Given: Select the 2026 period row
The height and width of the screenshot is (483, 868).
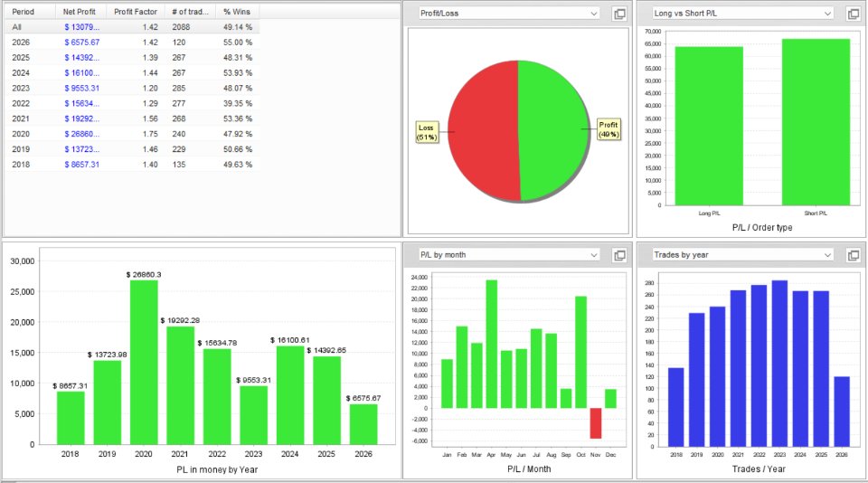Looking at the screenshot, I should (x=132, y=43).
